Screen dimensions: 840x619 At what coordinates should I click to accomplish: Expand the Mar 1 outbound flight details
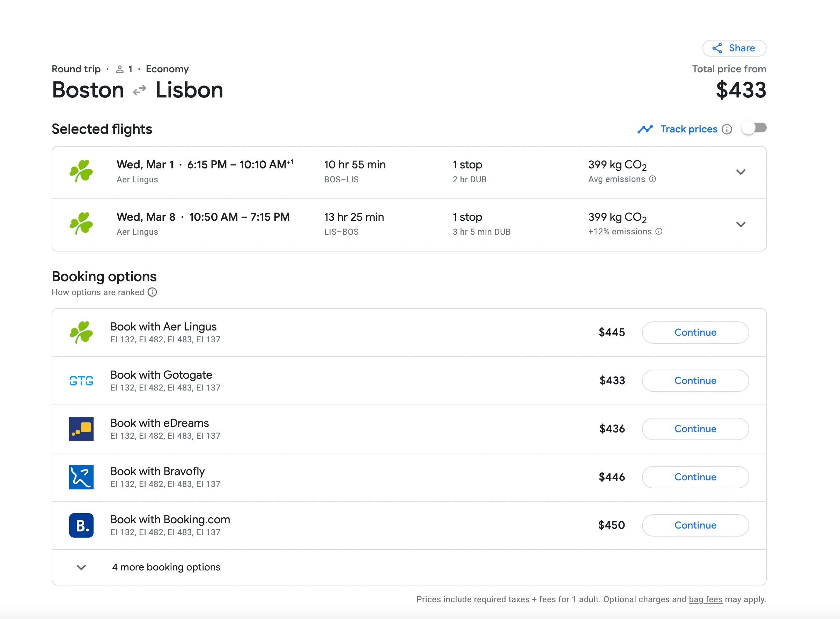(740, 172)
